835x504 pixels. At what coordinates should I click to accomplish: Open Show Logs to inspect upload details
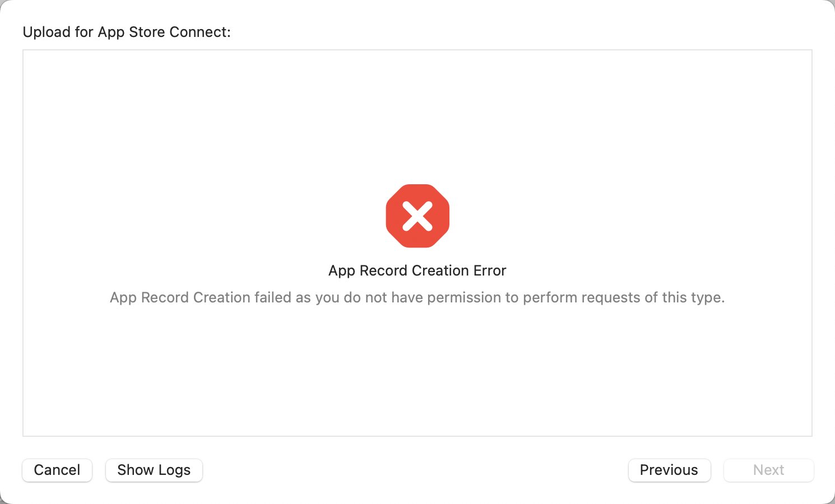point(154,470)
